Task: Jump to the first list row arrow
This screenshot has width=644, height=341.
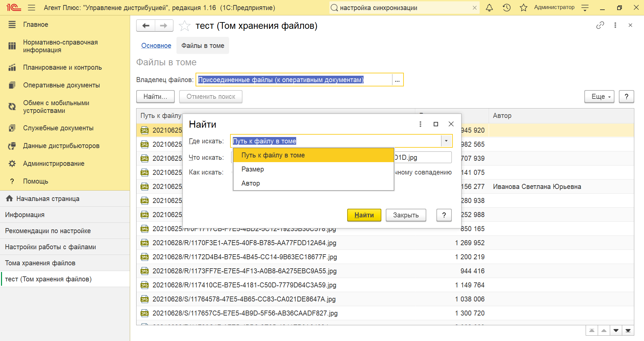Action: [x=592, y=331]
